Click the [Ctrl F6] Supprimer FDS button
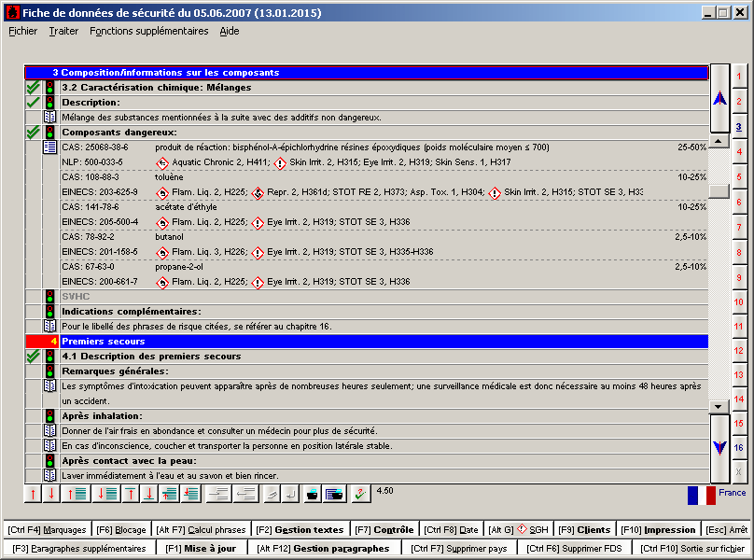 pos(574,549)
